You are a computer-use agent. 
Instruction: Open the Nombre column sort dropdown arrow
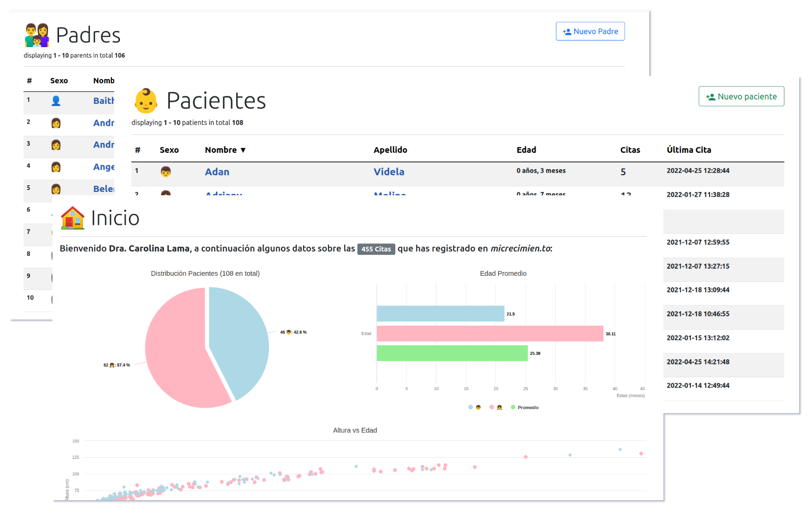point(243,150)
